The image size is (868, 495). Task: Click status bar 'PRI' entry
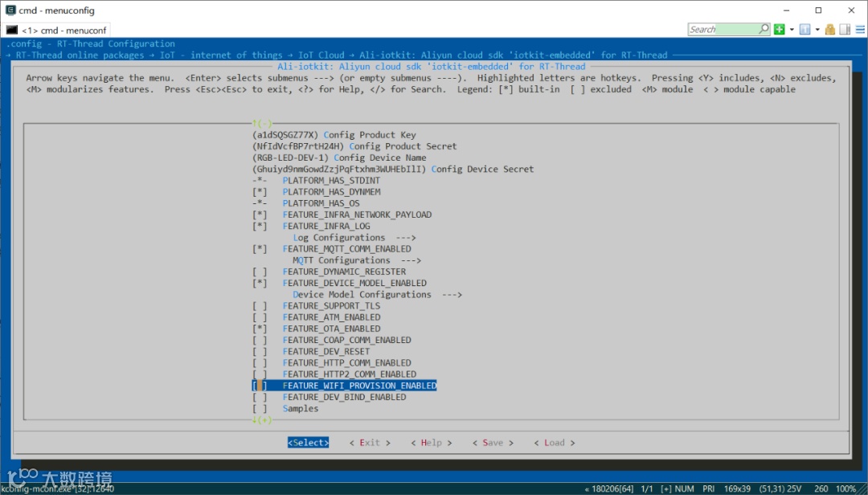click(709, 489)
